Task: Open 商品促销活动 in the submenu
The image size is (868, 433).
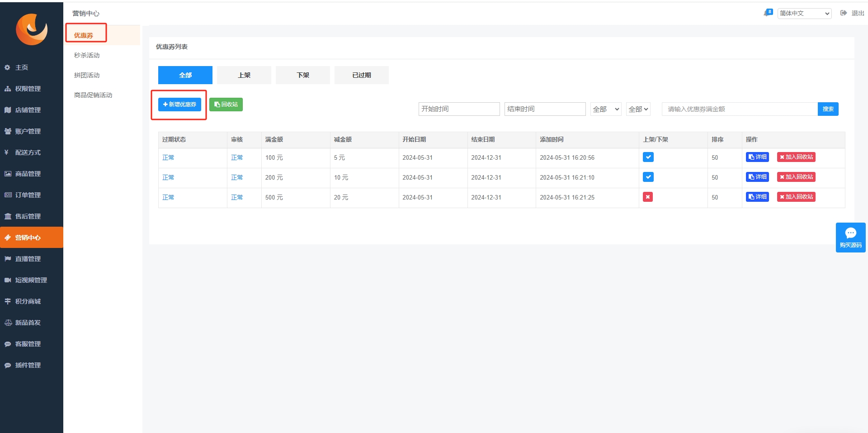Action: pyautogui.click(x=93, y=95)
